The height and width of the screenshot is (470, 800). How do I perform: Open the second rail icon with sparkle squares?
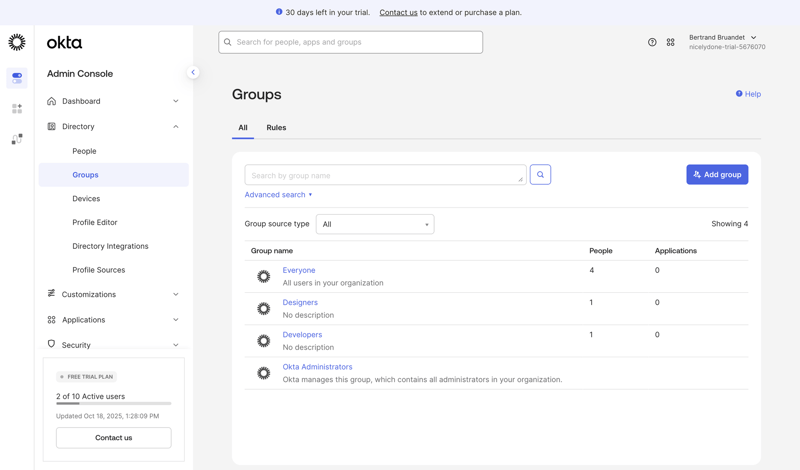click(x=17, y=109)
